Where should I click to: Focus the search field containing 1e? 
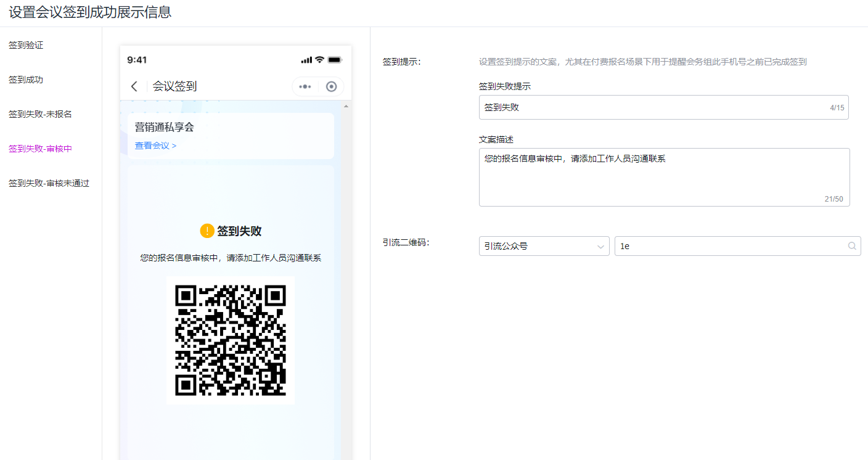(x=738, y=246)
